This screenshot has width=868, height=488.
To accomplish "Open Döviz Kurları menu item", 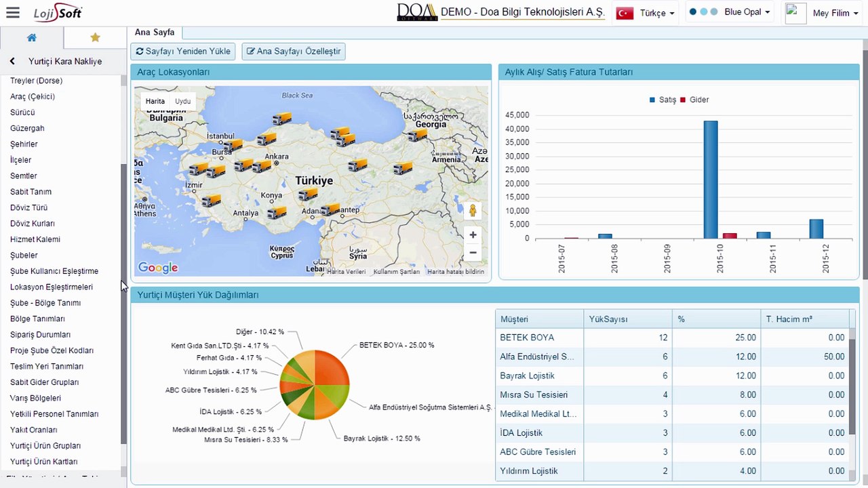I will (x=33, y=224).
